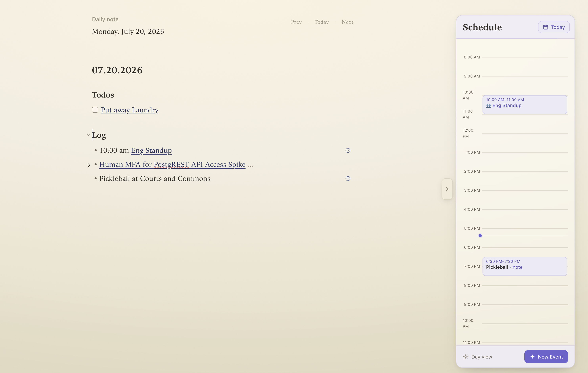The image size is (588, 373).
Task: Click the clock icon beside Eng Standup log
Action: click(x=348, y=150)
